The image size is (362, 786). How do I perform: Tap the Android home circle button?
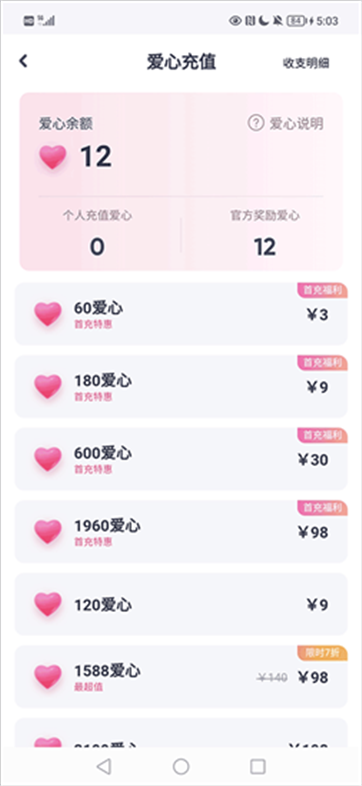pyautogui.click(x=181, y=766)
